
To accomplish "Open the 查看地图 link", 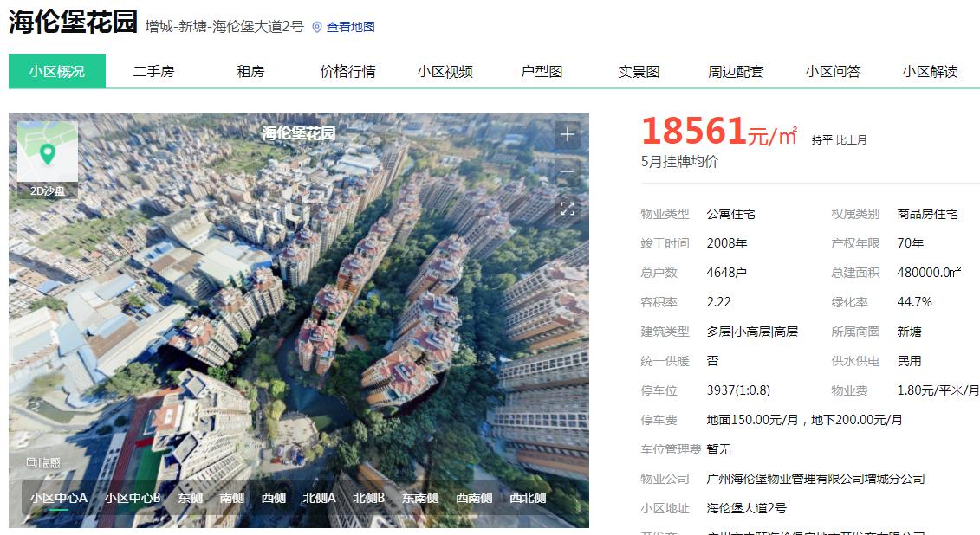I will [351, 27].
